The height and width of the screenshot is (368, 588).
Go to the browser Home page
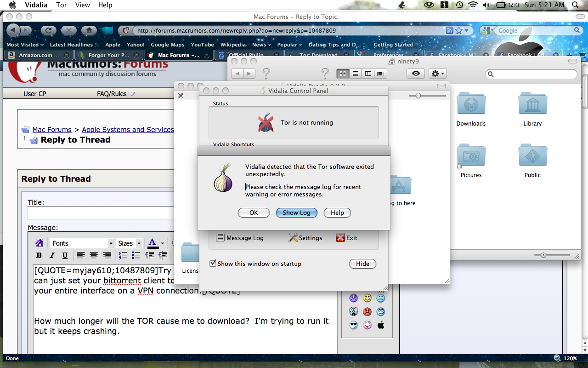[x=89, y=30]
